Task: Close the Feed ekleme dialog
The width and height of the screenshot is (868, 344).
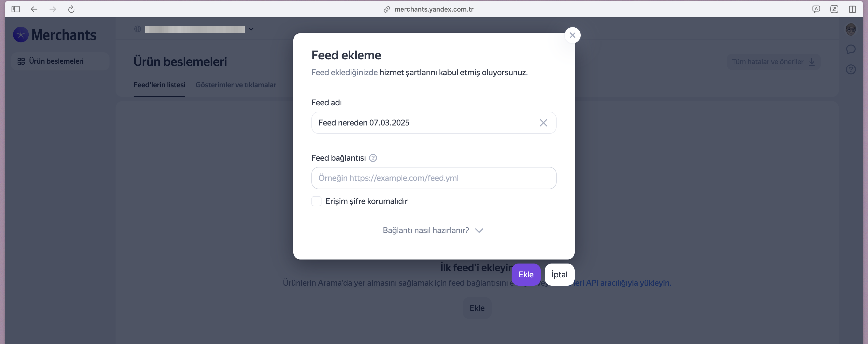Action: pos(572,35)
